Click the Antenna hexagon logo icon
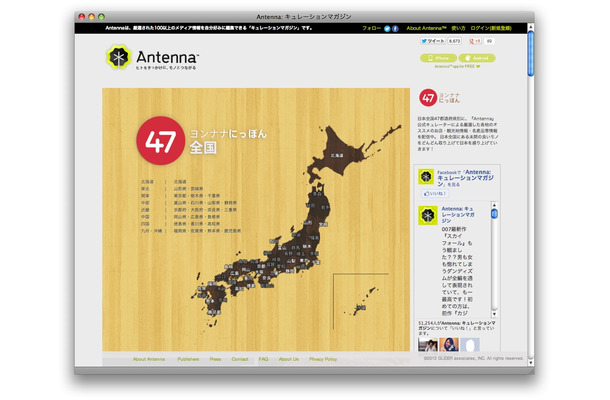610x400 pixels. (x=118, y=57)
